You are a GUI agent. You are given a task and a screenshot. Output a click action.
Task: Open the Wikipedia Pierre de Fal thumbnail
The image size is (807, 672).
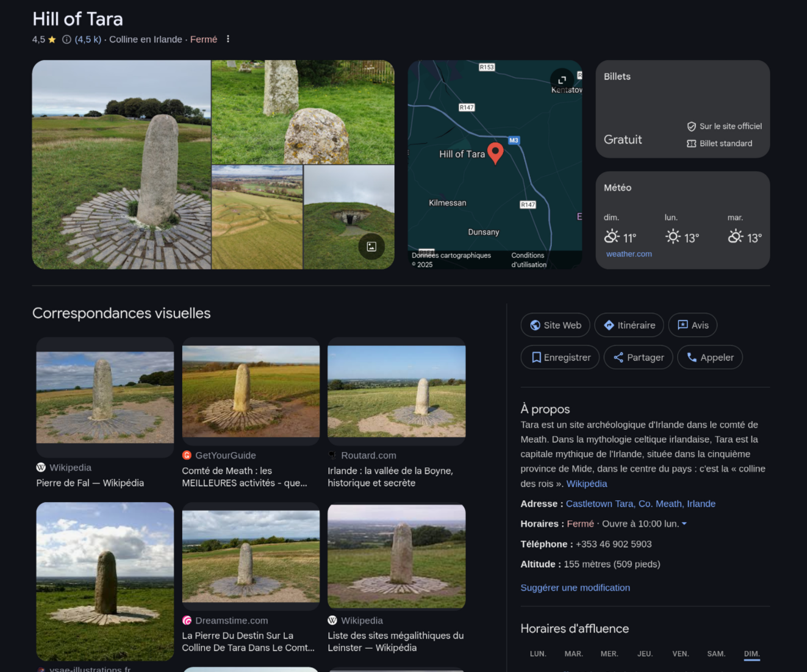(x=105, y=397)
